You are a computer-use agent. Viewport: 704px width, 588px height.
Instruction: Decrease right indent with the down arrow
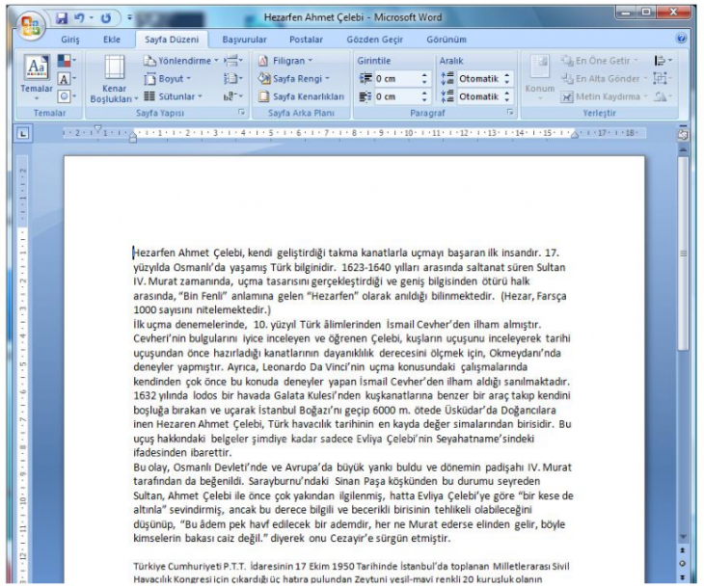tap(424, 100)
